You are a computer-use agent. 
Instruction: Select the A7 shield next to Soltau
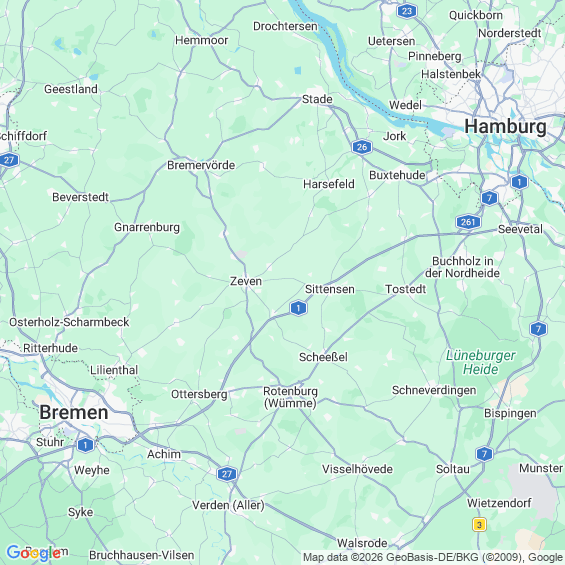(x=485, y=454)
